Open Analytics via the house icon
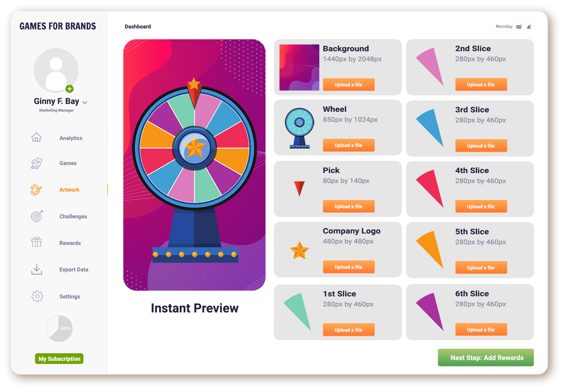 [x=36, y=137]
